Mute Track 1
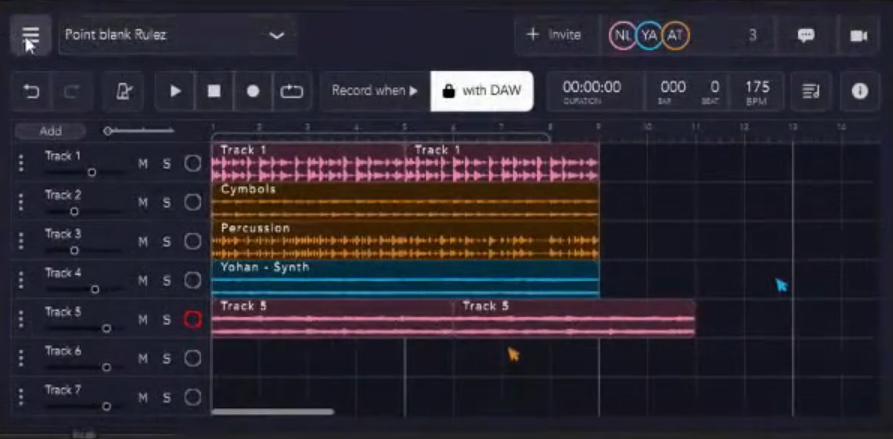Image resolution: width=893 pixels, height=439 pixels. [x=143, y=164]
